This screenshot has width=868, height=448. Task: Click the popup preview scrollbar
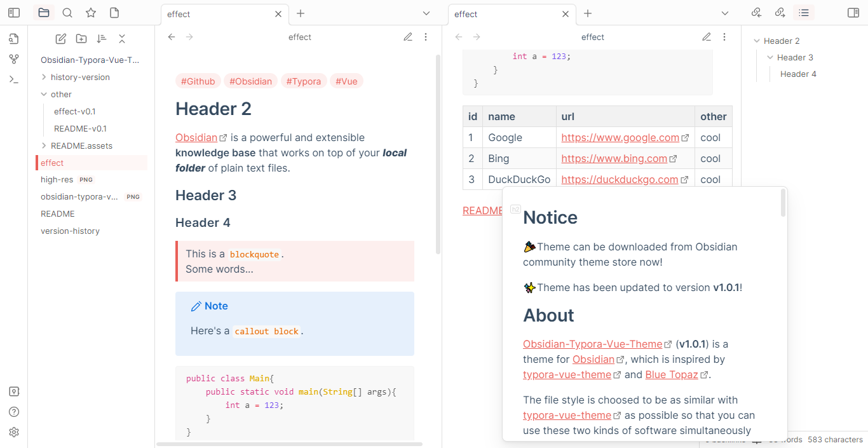783,202
